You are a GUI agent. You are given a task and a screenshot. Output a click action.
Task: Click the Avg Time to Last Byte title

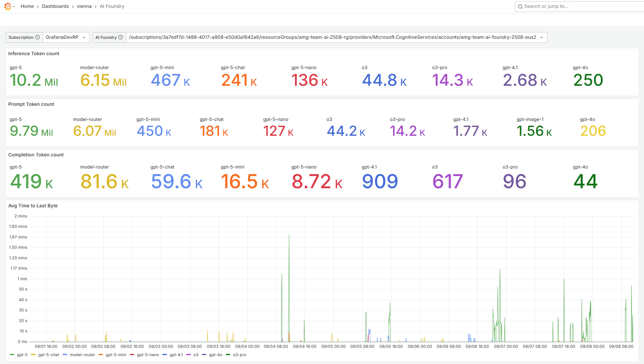(33, 206)
